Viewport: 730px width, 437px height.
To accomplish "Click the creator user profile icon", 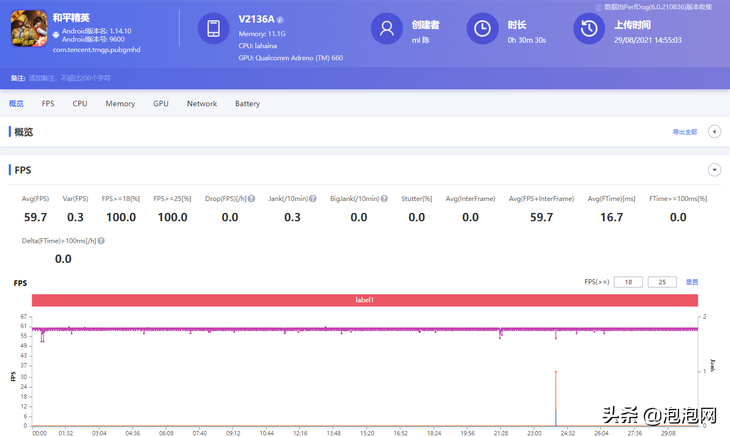I will [x=386, y=28].
